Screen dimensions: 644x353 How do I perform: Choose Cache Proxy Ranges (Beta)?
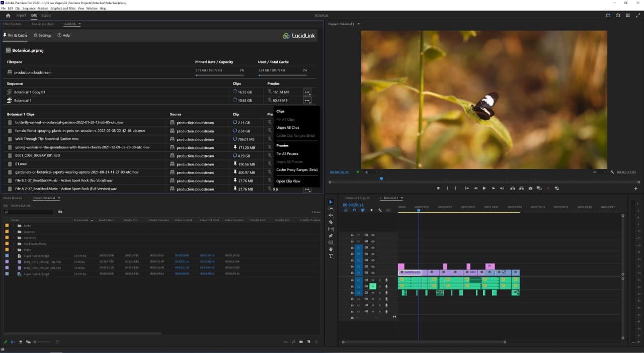[x=297, y=170]
